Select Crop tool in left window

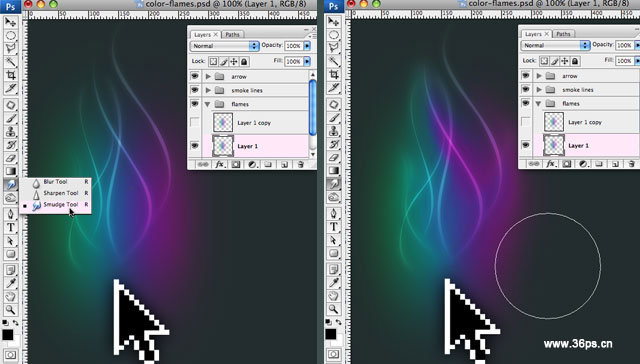coord(11,75)
